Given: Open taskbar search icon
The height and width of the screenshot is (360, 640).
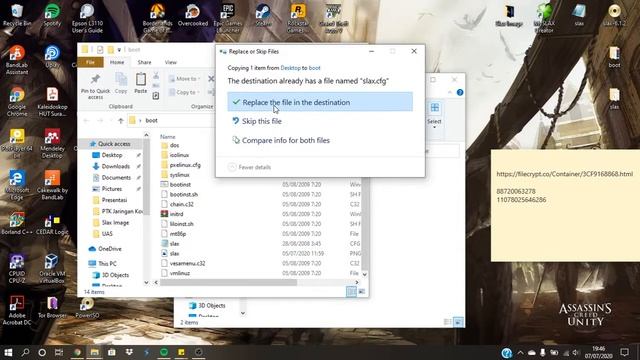Looking at the screenshot, I should click(x=25, y=352).
